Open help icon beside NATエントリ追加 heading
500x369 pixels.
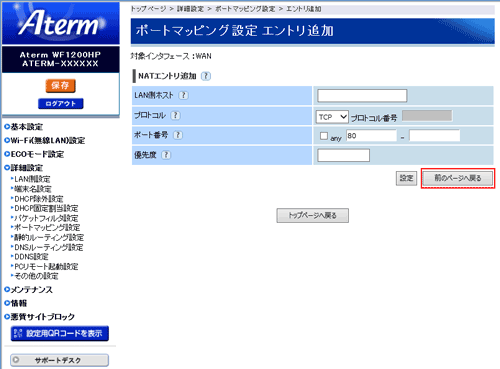[206, 76]
